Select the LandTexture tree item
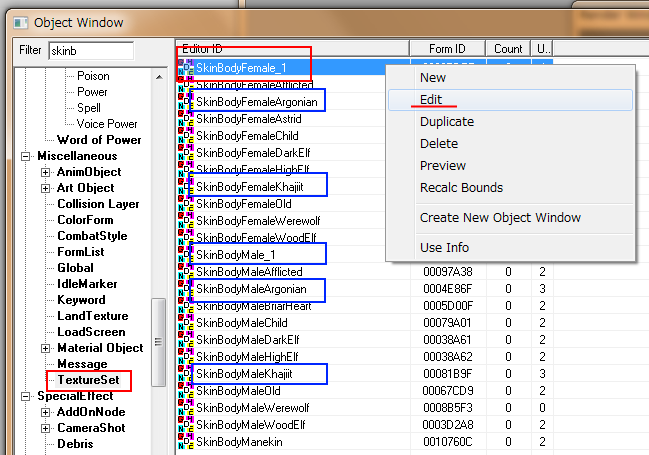Screen dimensions: 649x455 (x=93, y=316)
